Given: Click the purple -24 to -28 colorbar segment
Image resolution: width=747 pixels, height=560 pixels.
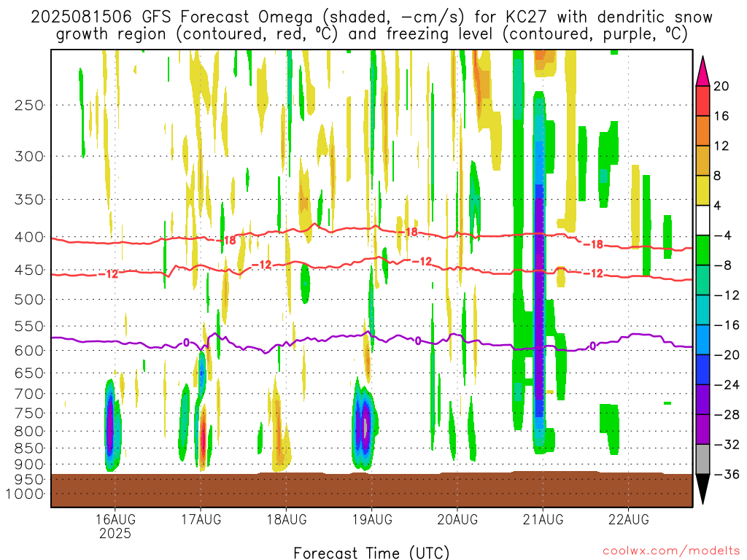Looking at the screenshot, I should tap(703, 400).
